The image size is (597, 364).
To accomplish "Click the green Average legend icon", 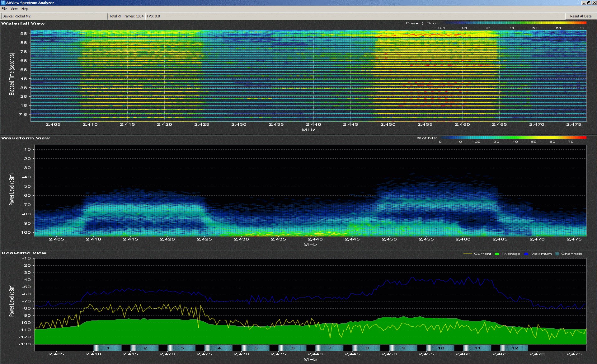I will point(497,254).
